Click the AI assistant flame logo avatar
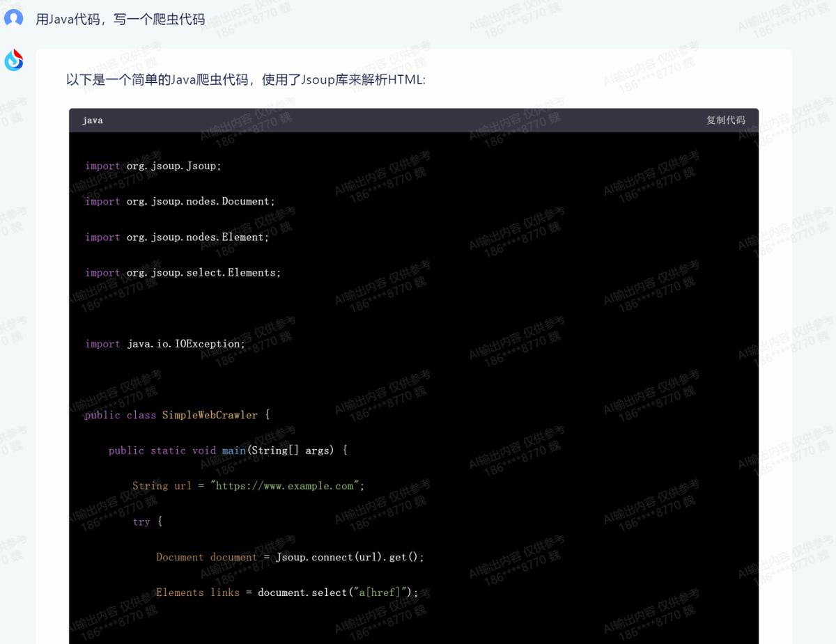The image size is (836, 644). [14, 61]
